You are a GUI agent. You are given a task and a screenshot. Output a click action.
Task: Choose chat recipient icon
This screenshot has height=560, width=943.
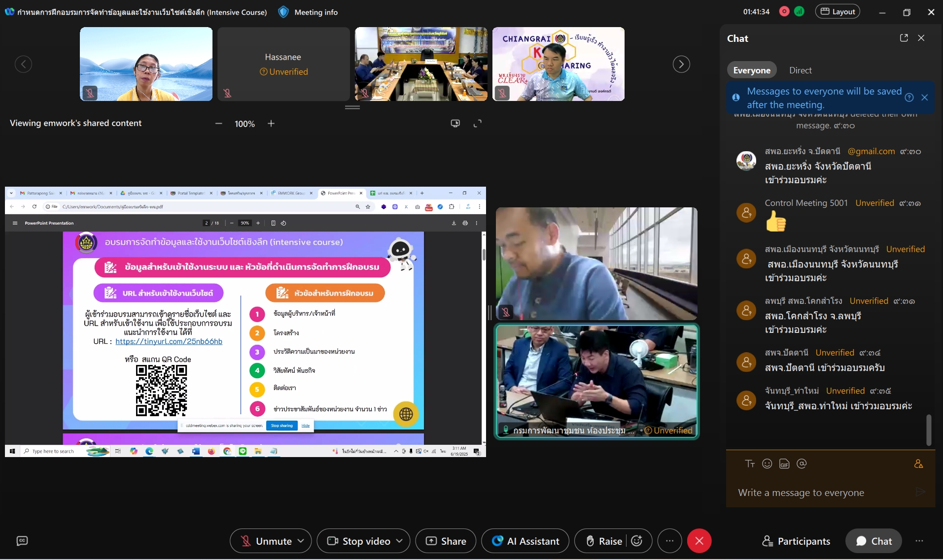coord(918,463)
